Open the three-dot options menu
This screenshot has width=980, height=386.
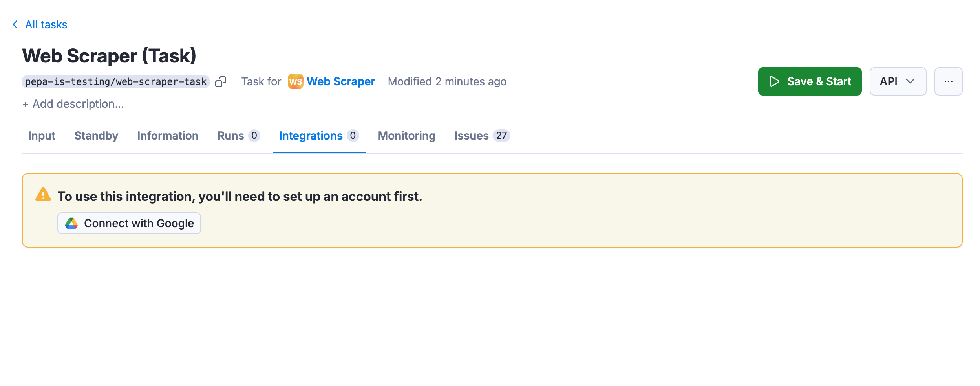[949, 81]
